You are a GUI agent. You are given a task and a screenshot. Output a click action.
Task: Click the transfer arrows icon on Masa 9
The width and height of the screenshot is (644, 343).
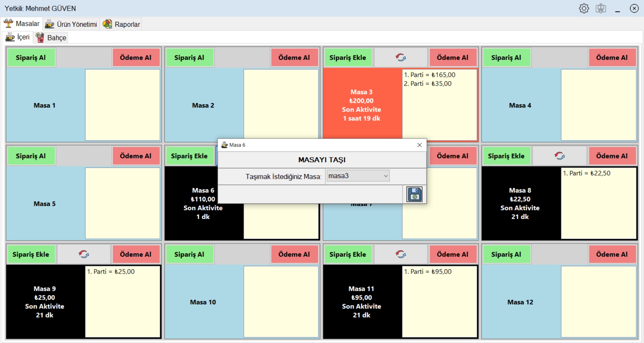(x=84, y=255)
